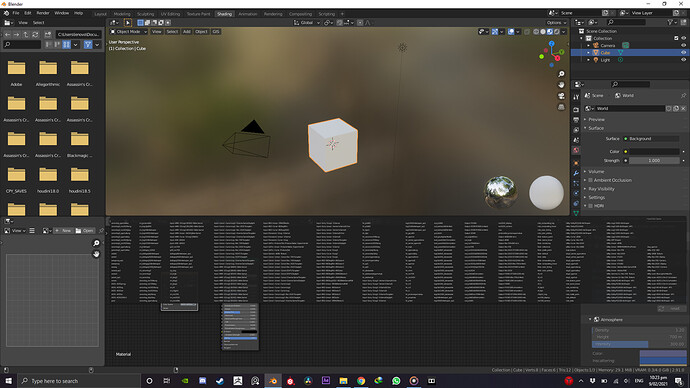Image resolution: width=690 pixels, height=388 pixels.
Task: Click the file path field
Action: click(x=78, y=34)
